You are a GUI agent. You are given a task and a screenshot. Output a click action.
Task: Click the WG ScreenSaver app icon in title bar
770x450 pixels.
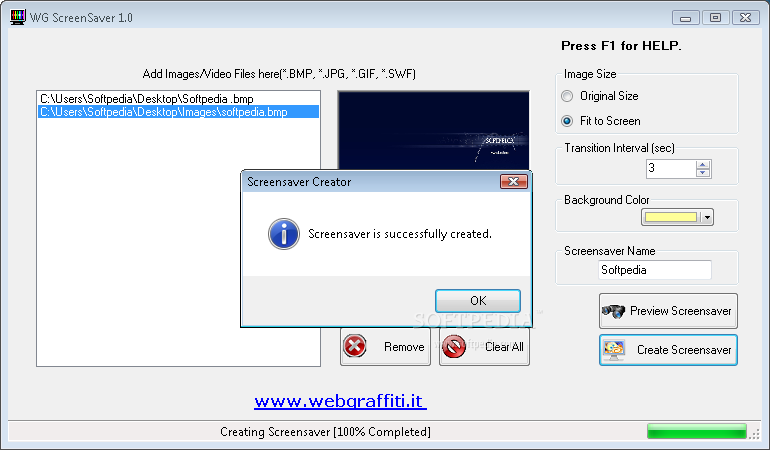[x=17, y=17]
